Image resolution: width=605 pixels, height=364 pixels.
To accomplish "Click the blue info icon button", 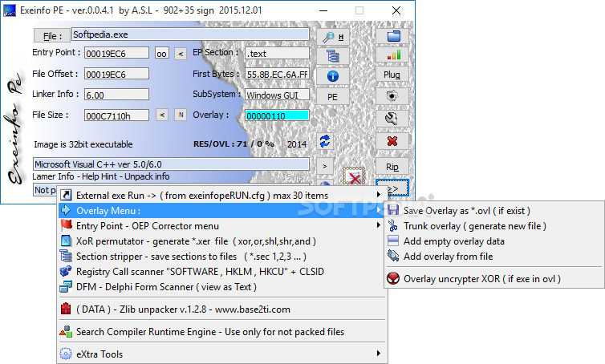I will pyautogui.click(x=333, y=76).
